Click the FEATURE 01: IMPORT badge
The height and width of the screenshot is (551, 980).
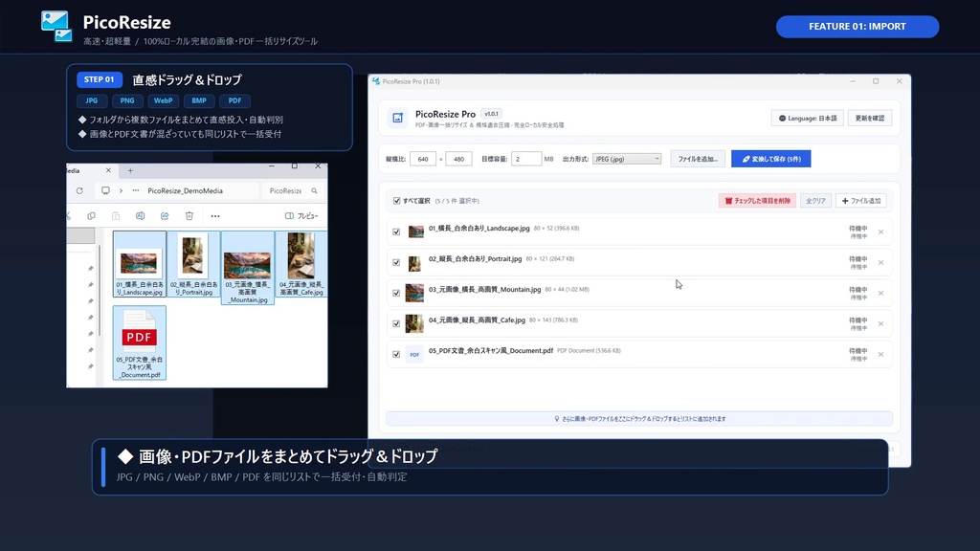857,26
